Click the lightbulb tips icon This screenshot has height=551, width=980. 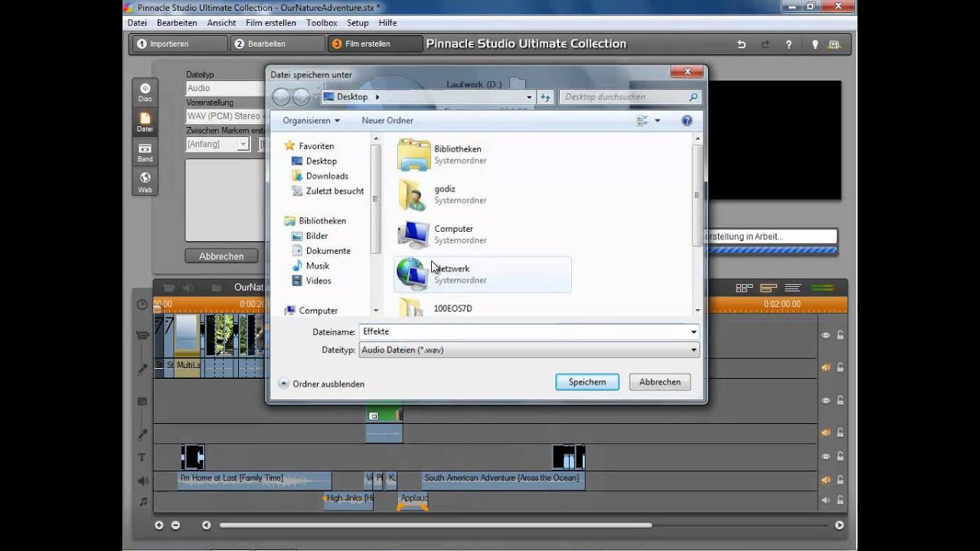815,44
